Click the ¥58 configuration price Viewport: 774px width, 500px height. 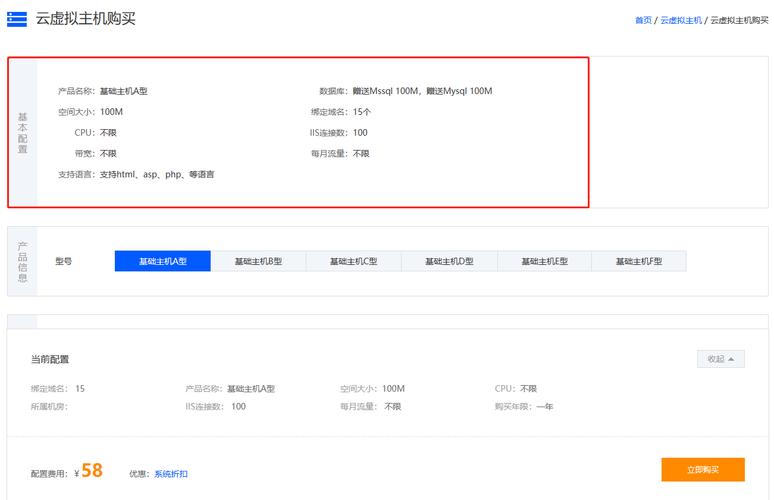[x=91, y=471]
